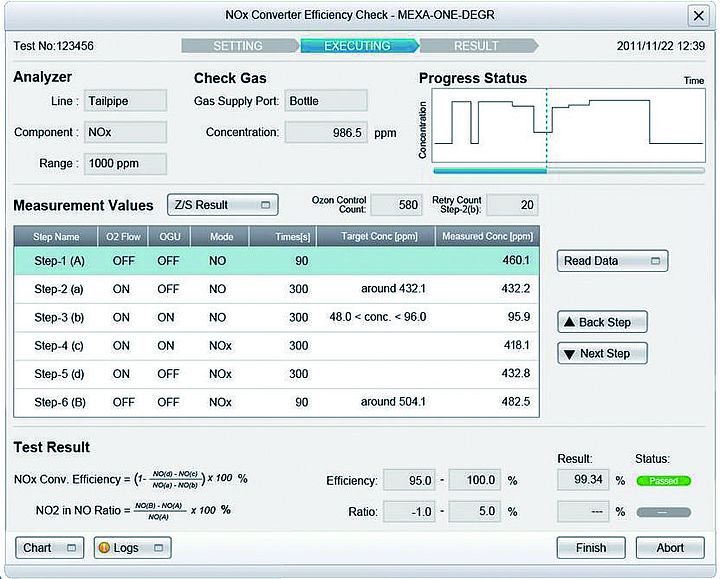Select the Step-6 (B) row
This screenshot has height=579, width=720.
click(x=276, y=403)
